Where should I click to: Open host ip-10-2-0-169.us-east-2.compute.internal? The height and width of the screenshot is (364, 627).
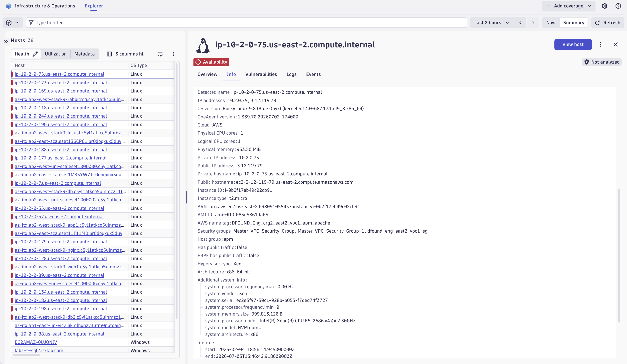(61, 91)
